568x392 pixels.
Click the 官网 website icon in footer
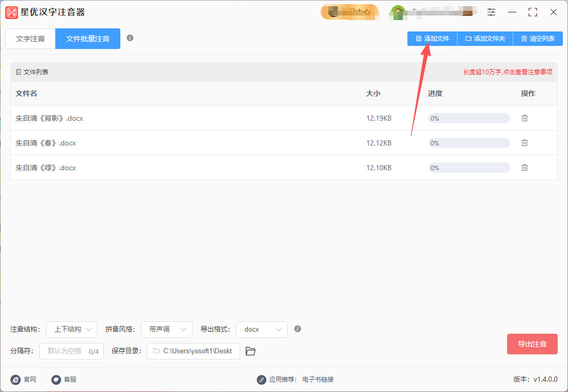[x=15, y=380]
